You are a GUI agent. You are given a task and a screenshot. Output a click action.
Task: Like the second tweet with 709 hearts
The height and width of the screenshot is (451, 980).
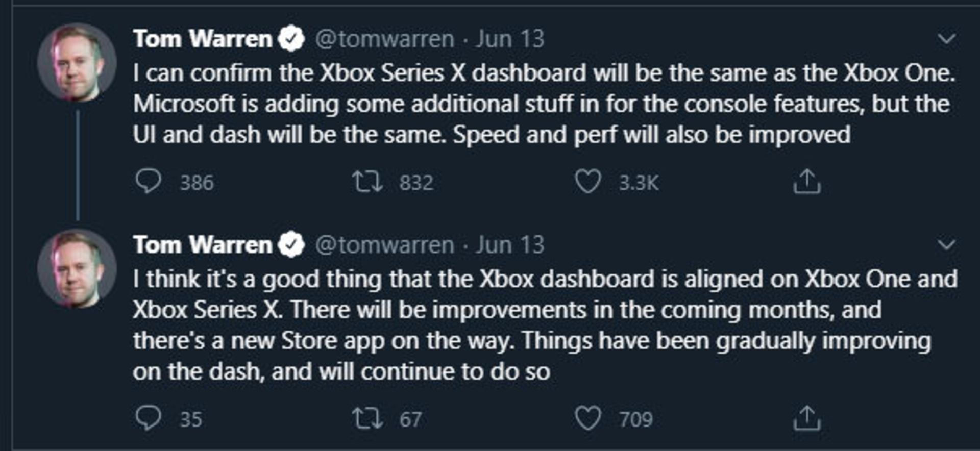click(588, 418)
